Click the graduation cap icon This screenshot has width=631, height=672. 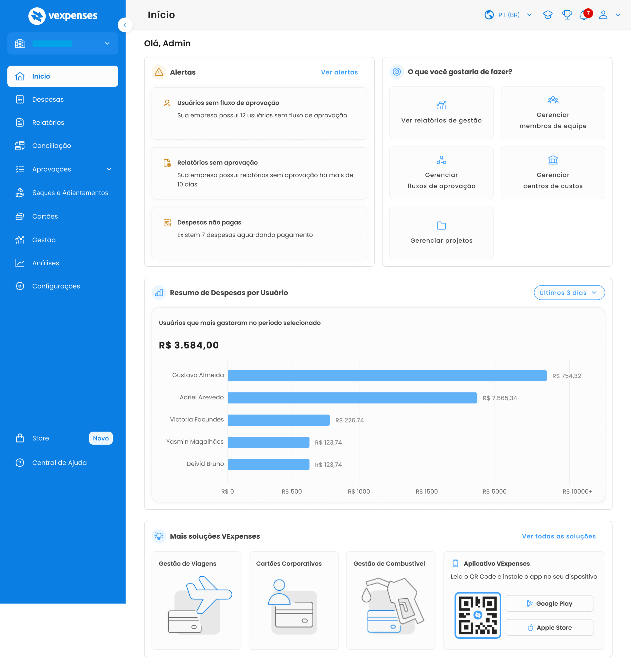547,15
